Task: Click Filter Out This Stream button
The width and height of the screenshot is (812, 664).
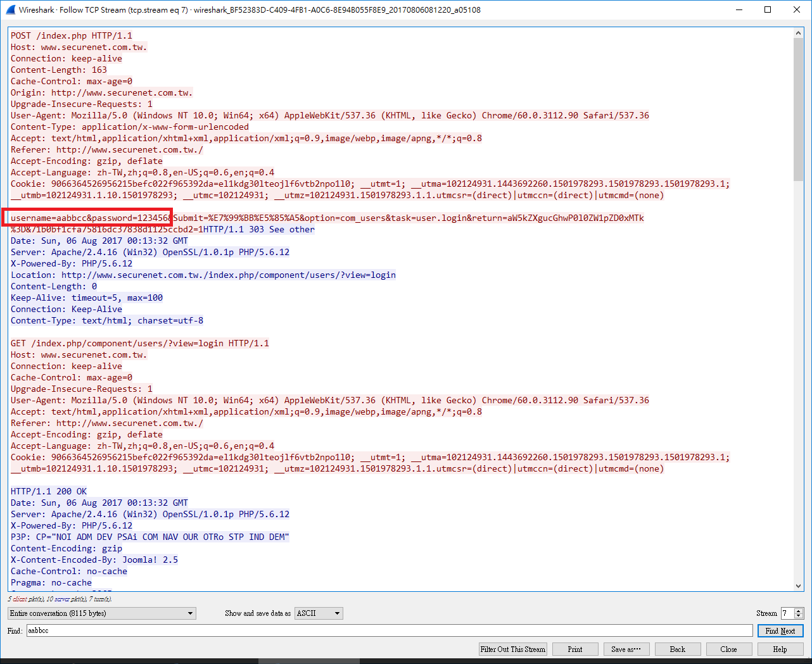Action: (513, 649)
